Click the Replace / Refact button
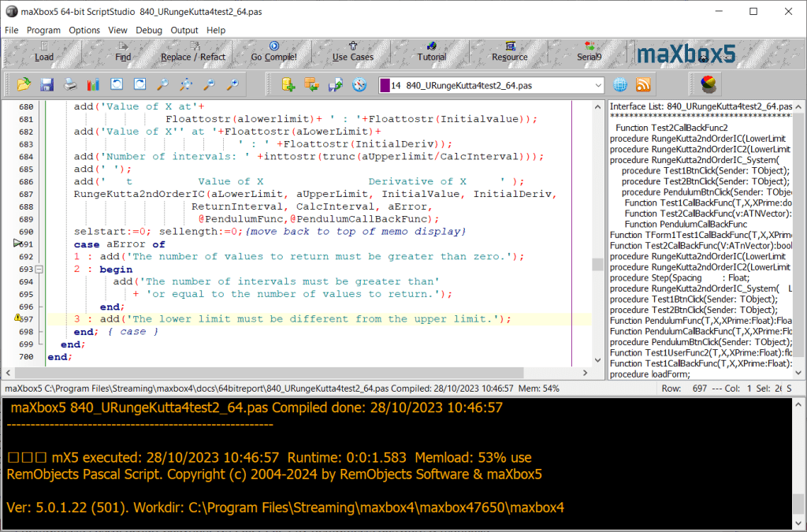The height and width of the screenshot is (532, 807). pyautogui.click(x=192, y=53)
